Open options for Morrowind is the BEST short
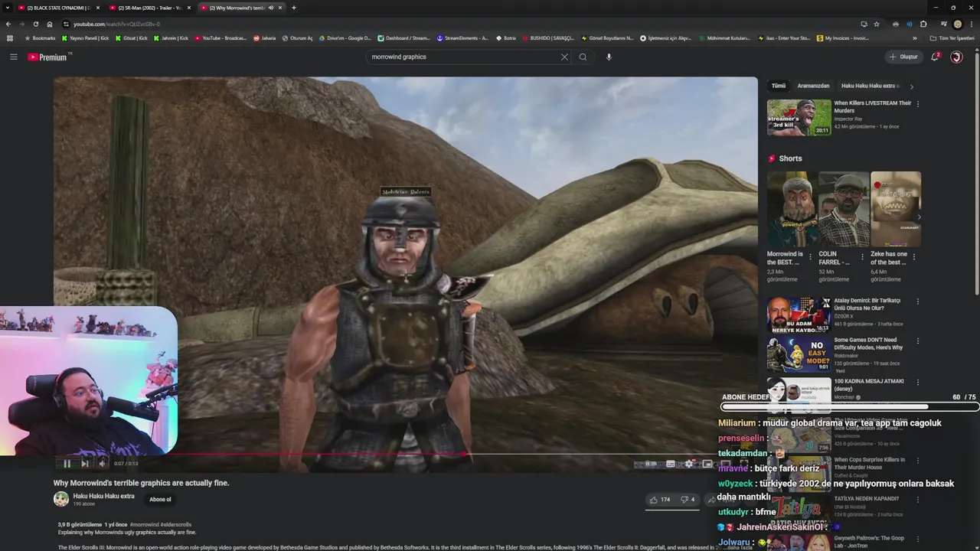Image resolution: width=980 pixels, height=551 pixels. click(811, 257)
